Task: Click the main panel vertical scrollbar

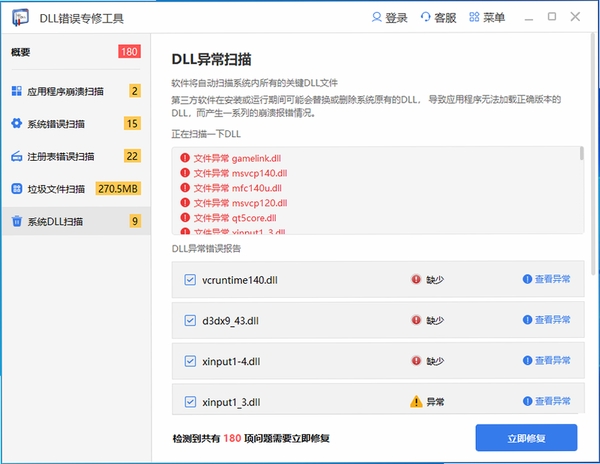Action: [593, 153]
